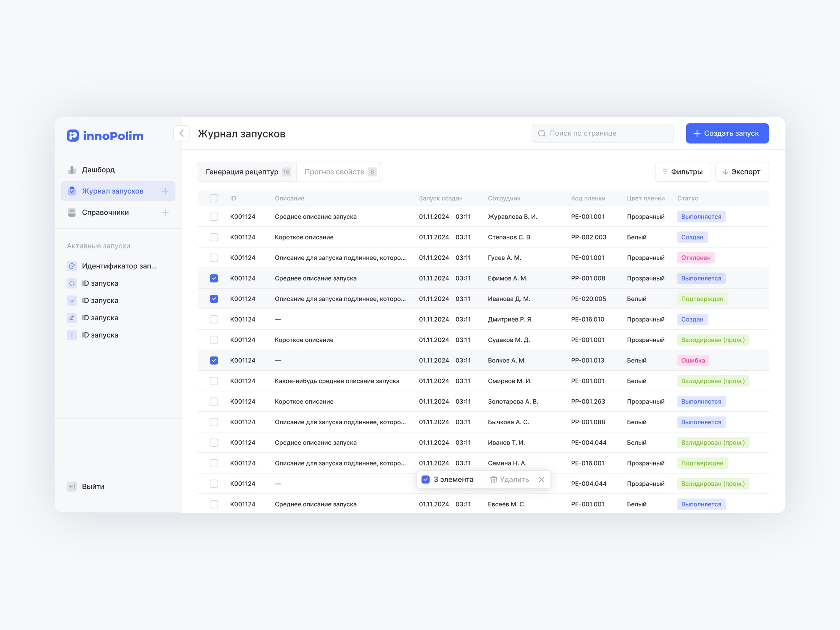
Task: Uncheck the Иванова Д. М. row checkbox
Action: [214, 299]
